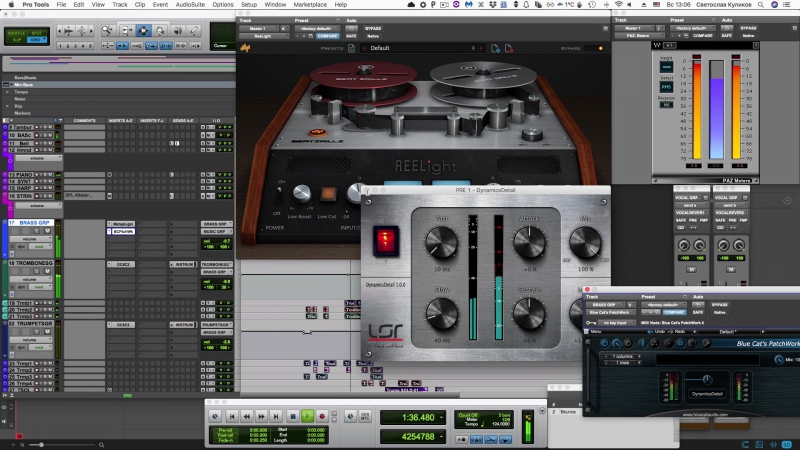Open factory default preset dropdown in PatchWork
Screen dimensions: 800x450
[663, 305]
